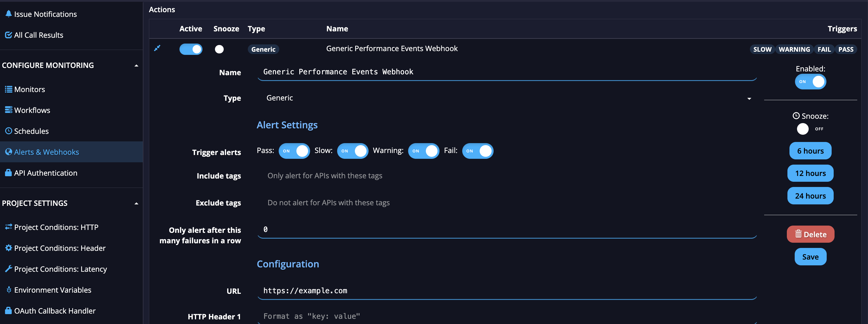Image resolution: width=868 pixels, height=324 pixels.
Task: Click the Issue Notifications bell icon
Action: click(x=8, y=14)
